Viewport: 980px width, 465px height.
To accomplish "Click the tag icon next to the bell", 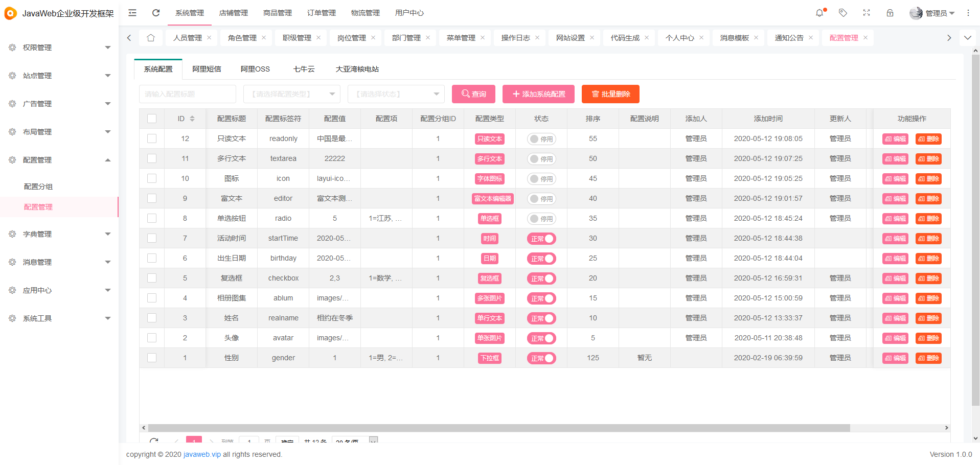I will coord(842,13).
